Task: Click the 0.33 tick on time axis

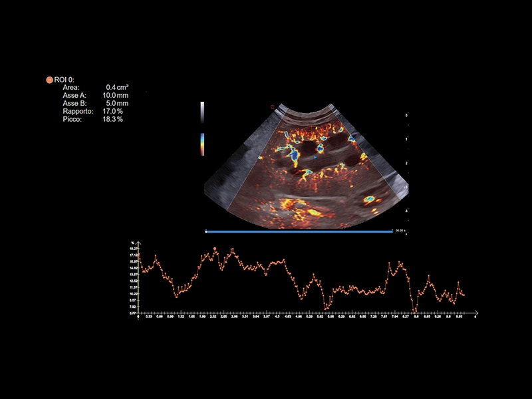Action: coord(148,317)
